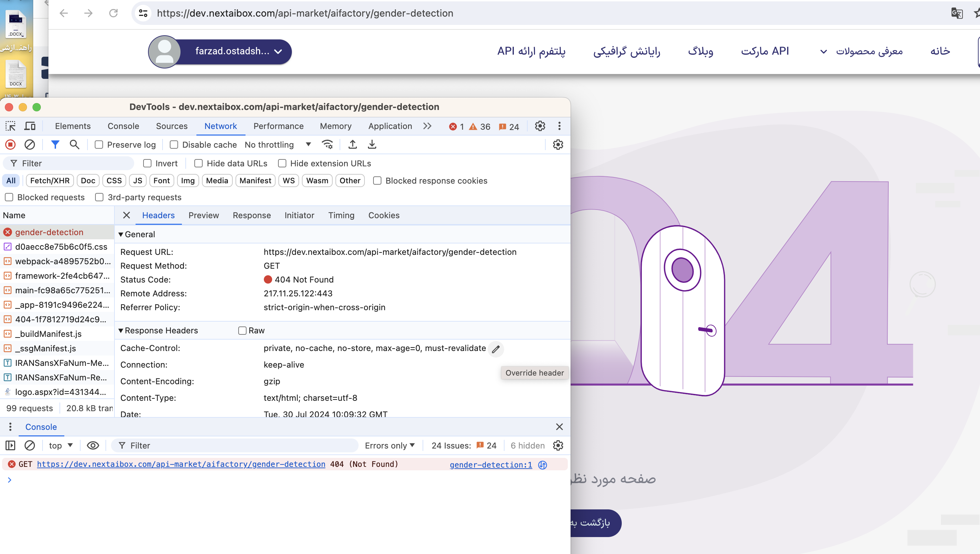Click the inspect element picker icon
Screen dimensions: 980x554
point(10,126)
